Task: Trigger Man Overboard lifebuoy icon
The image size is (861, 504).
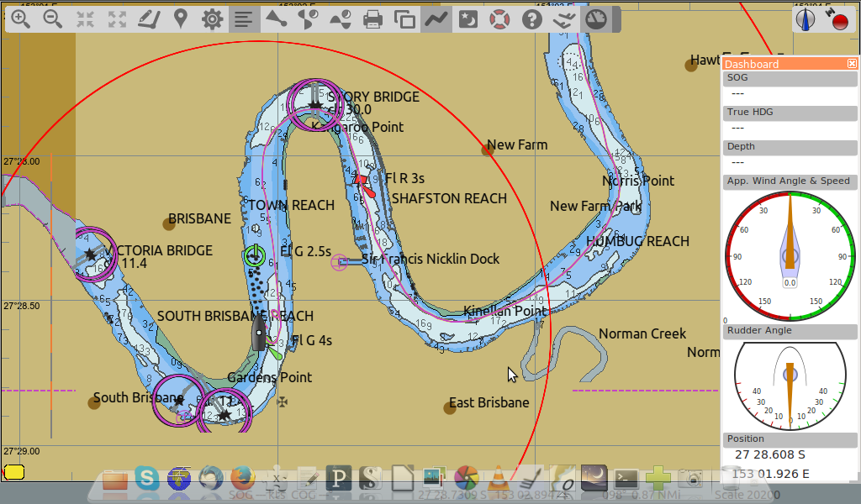Action: pos(500,18)
